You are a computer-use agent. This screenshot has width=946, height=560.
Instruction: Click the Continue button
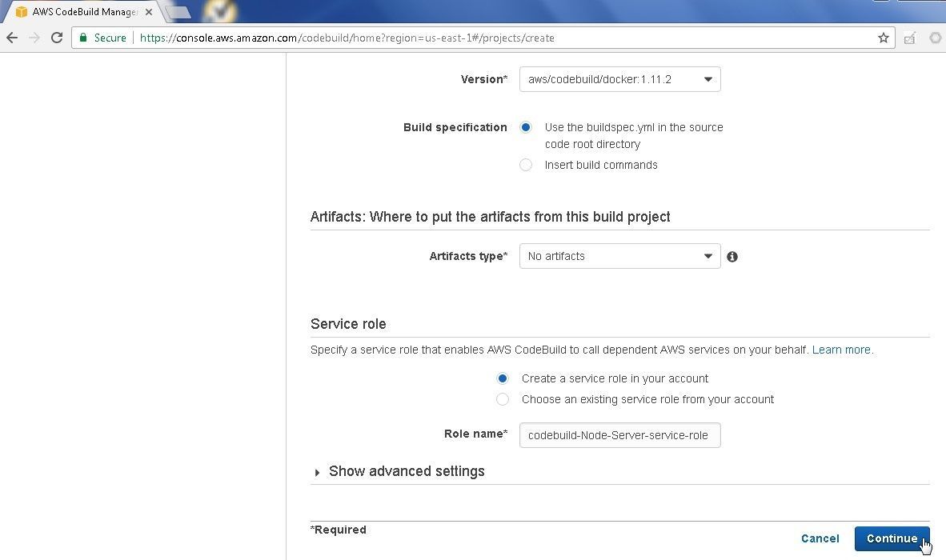[892, 539]
